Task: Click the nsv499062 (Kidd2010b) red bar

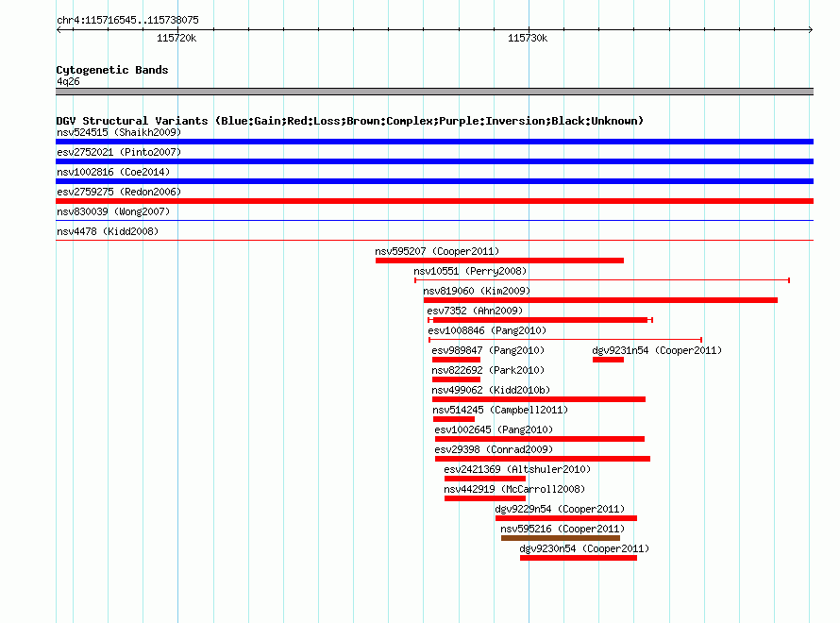Action: (x=538, y=399)
